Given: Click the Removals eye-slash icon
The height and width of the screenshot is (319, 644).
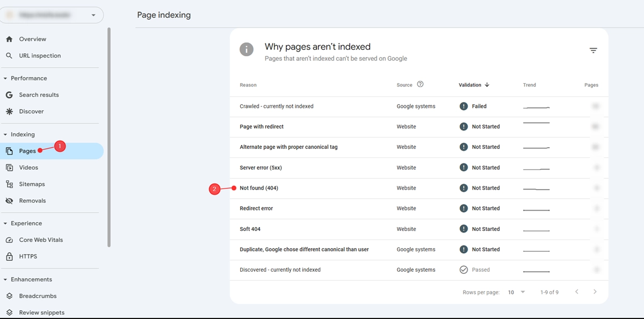Looking at the screenshot, I should click(x=9, y=201).
